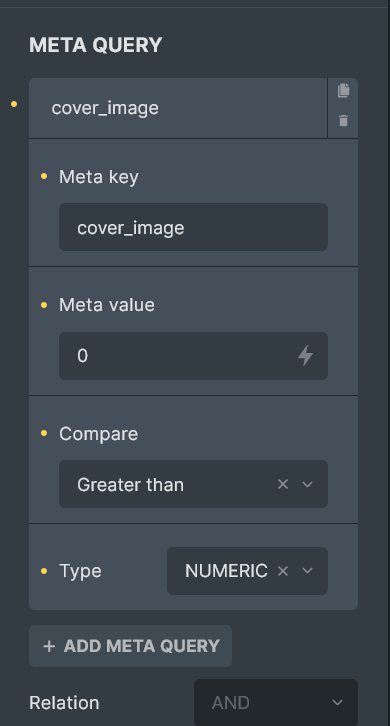Click the yellow dot left of cover_image item

[14, 104]
